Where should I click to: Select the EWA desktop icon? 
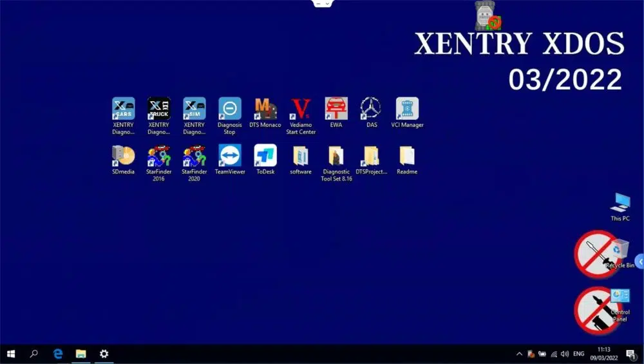click(336, 113)
